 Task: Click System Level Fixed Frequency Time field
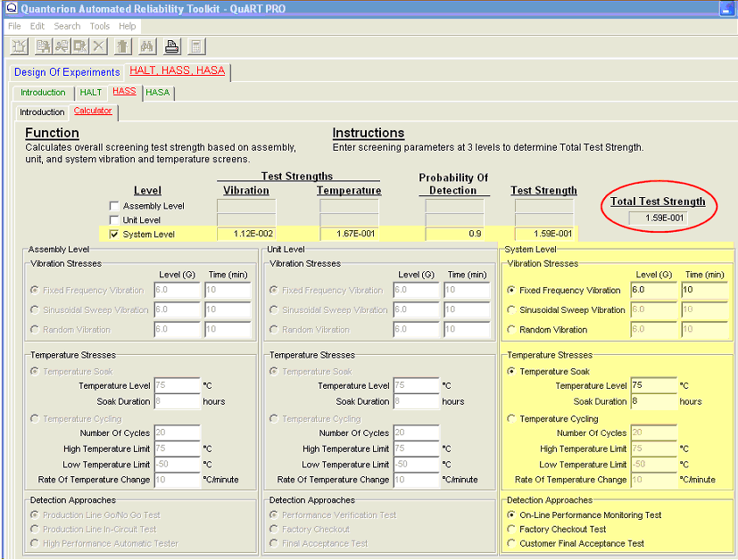(x=705, y=290)
